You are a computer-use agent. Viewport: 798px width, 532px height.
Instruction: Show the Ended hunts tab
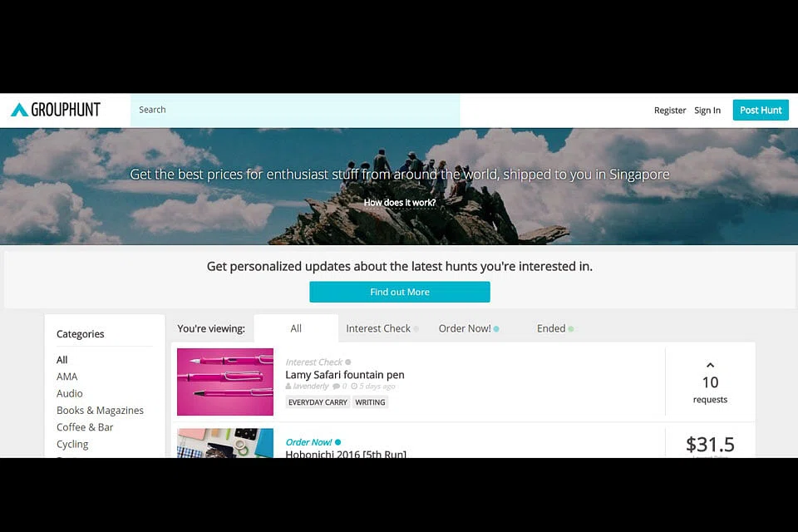point(551,328)
